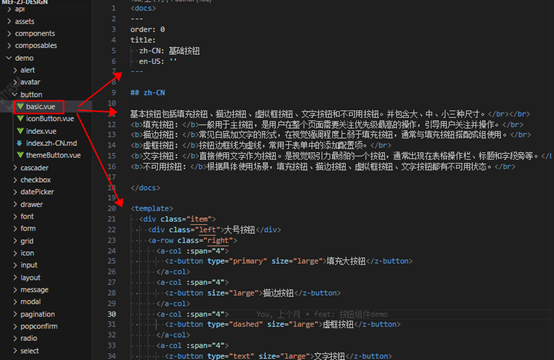Click type="text" in z-button

[231, 356]
